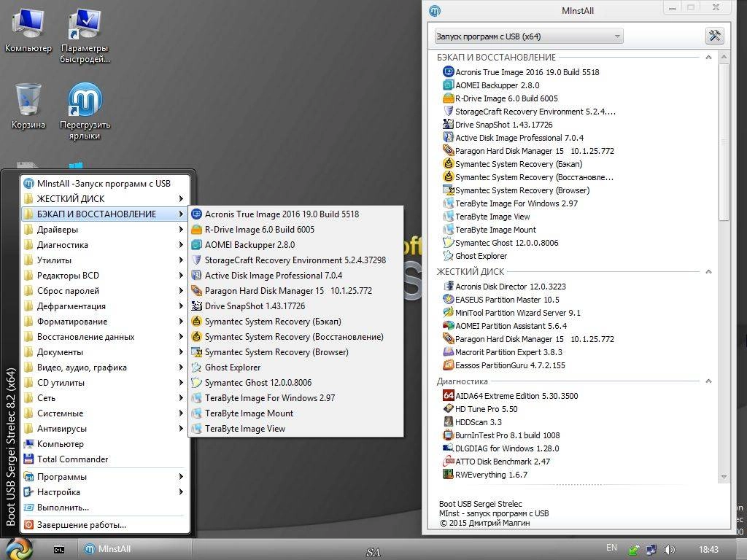Launch Paragon Hard Disk Manager under ЖЕСТКИЙ ДИСК section

pos(528,339)
